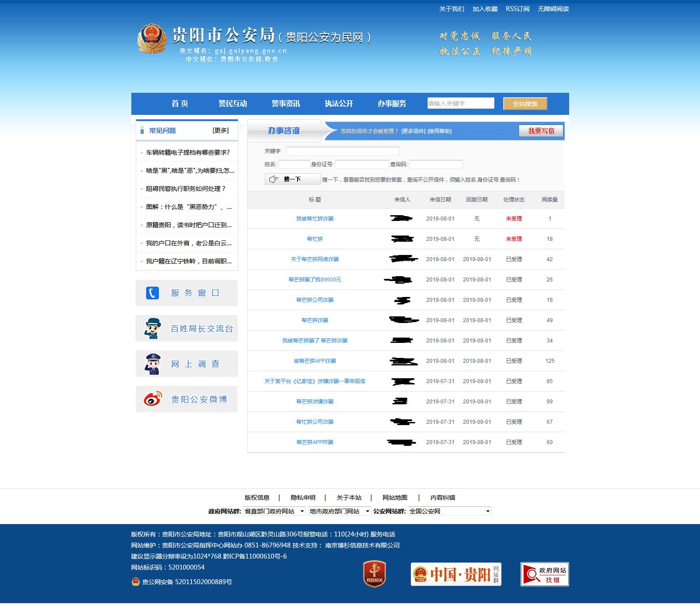
Task: Go to the 警民互动 menu item
Action: pyautogui.click(x=233, y=104)
